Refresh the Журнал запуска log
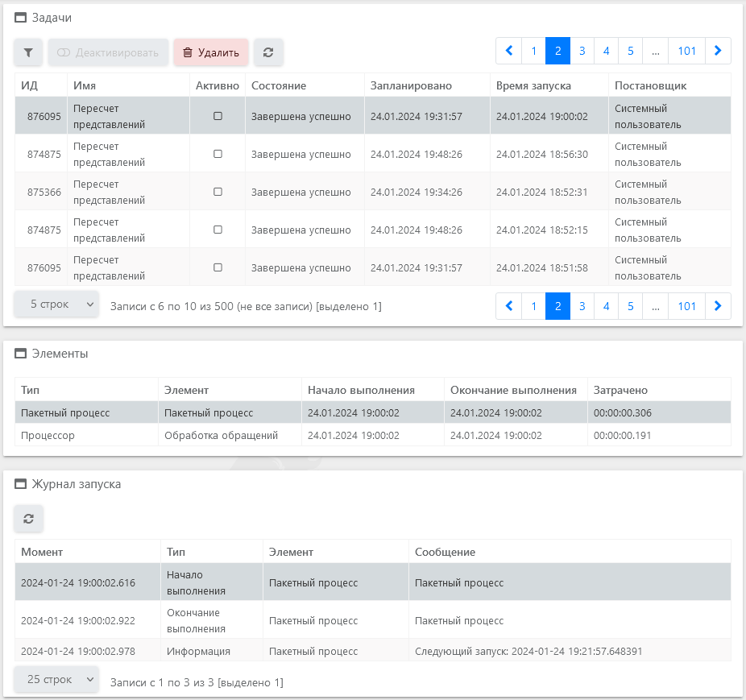746x700 pixels. tap(28, 519)
